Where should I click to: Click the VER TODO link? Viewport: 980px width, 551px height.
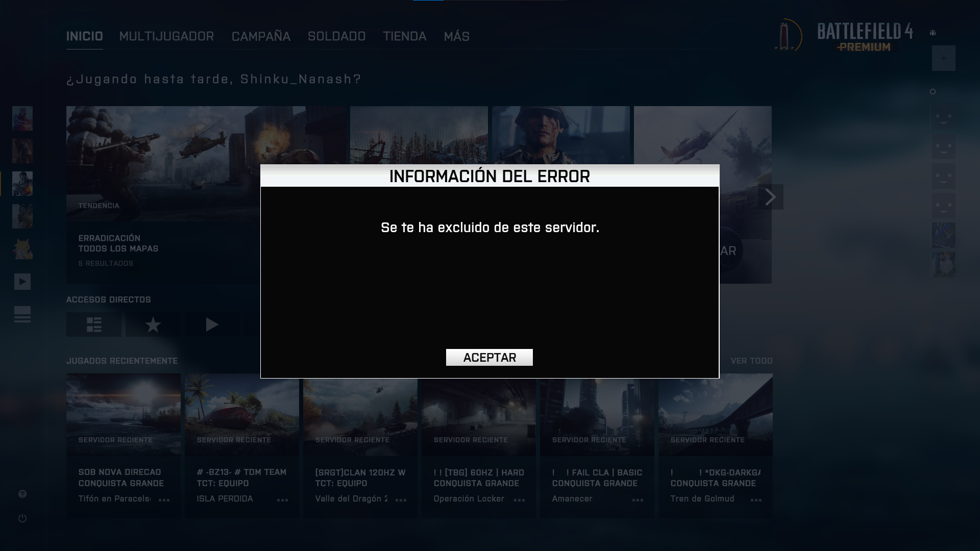point(751,361)
